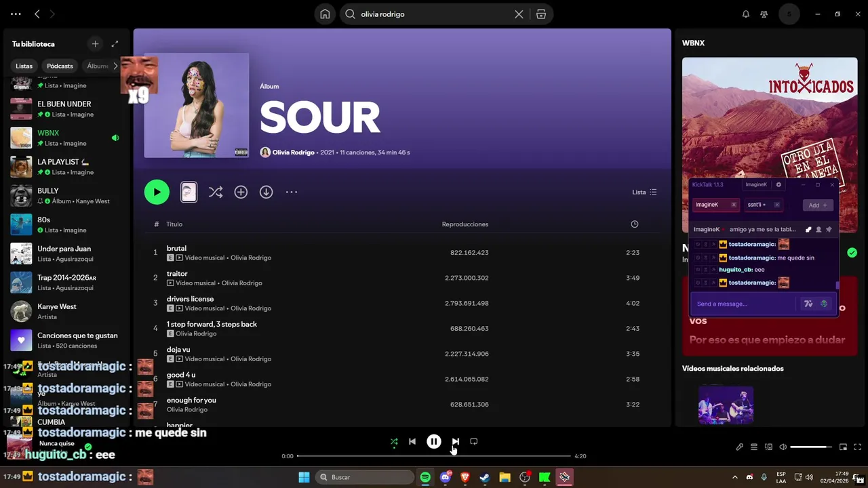868x488 pixels.
Task: Skip to the next track
Action: pyautogui.click(x=456, y=441)
